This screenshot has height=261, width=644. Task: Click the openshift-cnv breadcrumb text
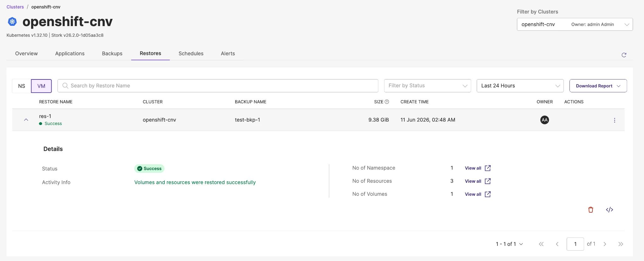coord(46,7)
